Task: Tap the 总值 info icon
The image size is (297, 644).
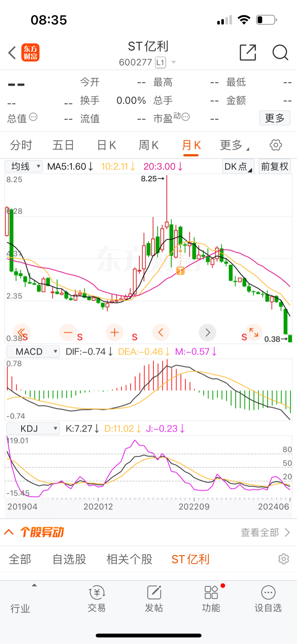Action: (x=34, y=117)
